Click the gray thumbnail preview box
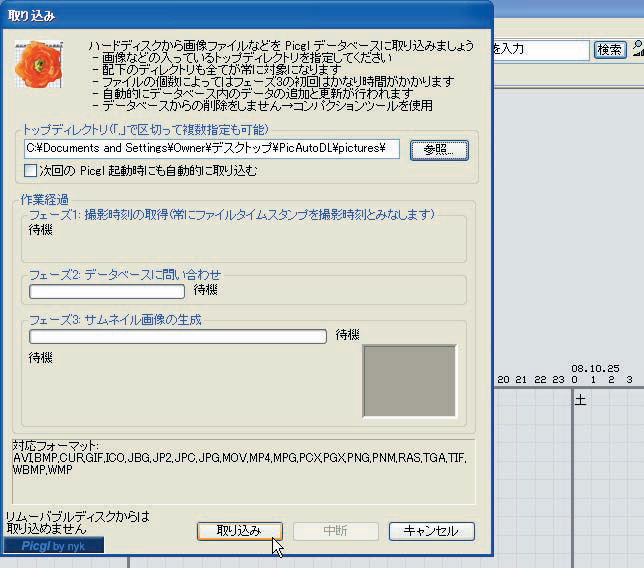The image size is (644, 568). [x=409, y=381]
